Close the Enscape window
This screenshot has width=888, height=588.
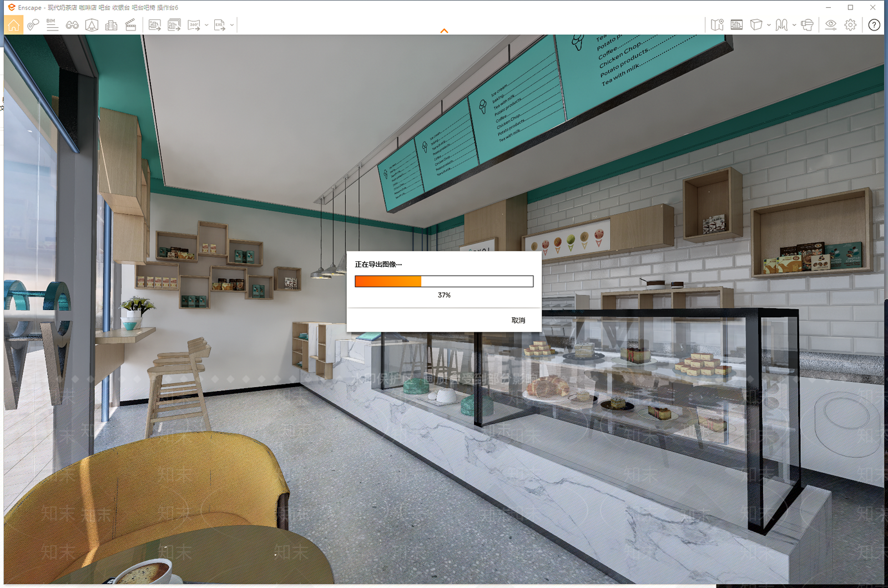[873, 7]
